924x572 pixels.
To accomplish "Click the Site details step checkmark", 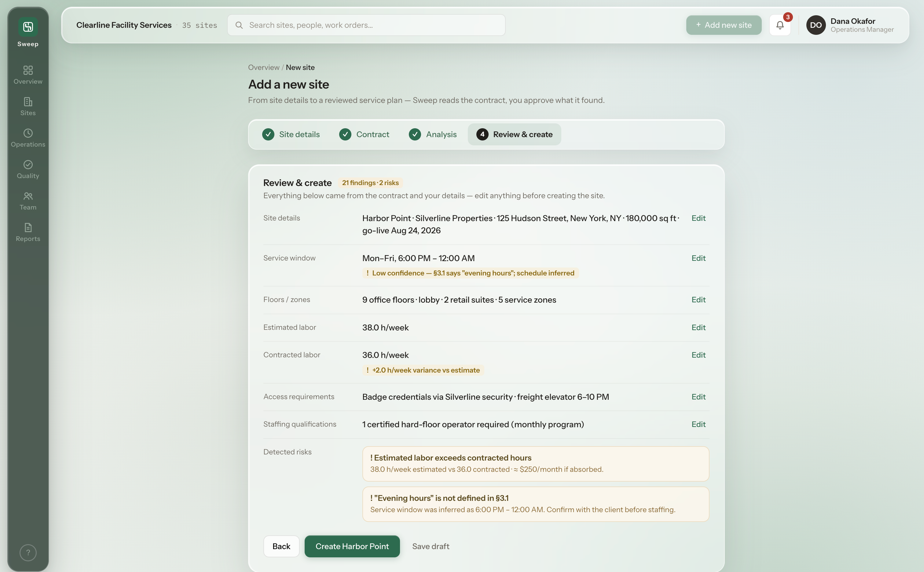I will pos(268,134).
